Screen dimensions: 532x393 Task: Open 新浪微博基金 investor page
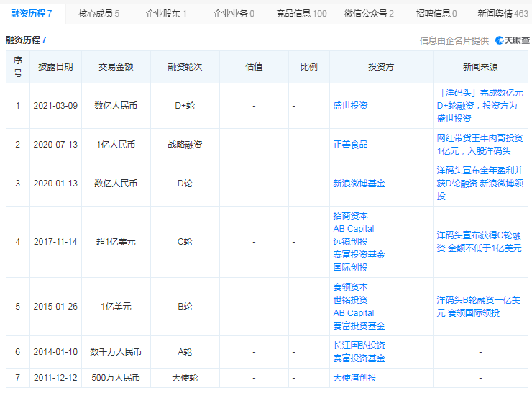(359, 184)
